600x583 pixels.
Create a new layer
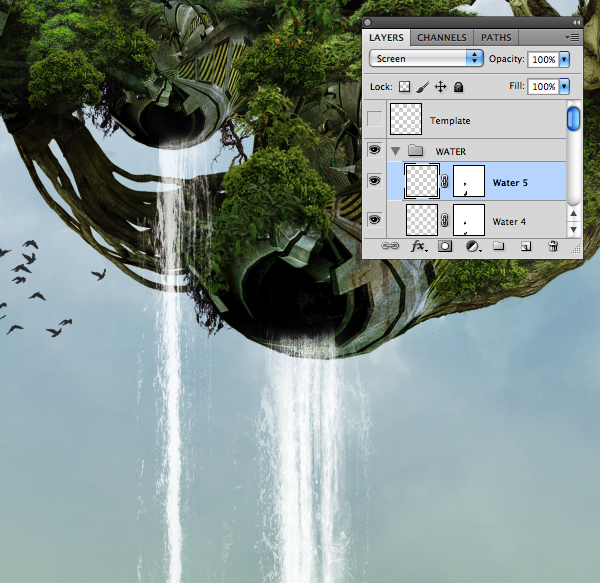526,247
